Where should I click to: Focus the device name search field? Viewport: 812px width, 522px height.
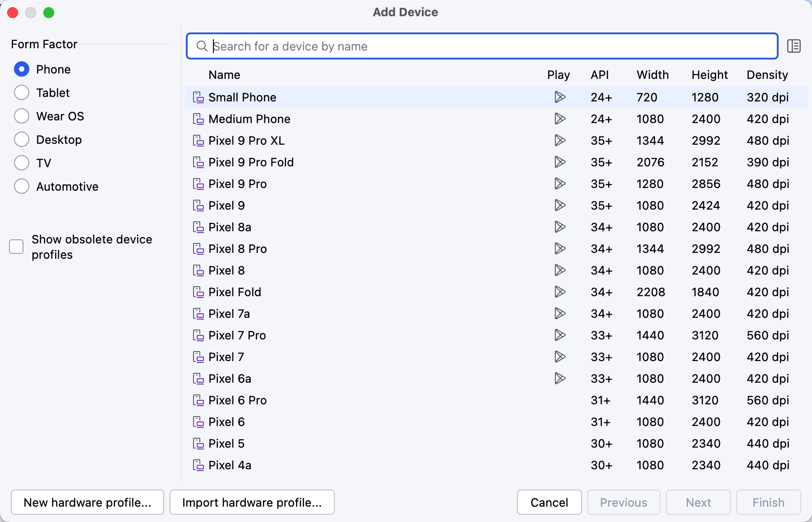click(x=482, y=46)
